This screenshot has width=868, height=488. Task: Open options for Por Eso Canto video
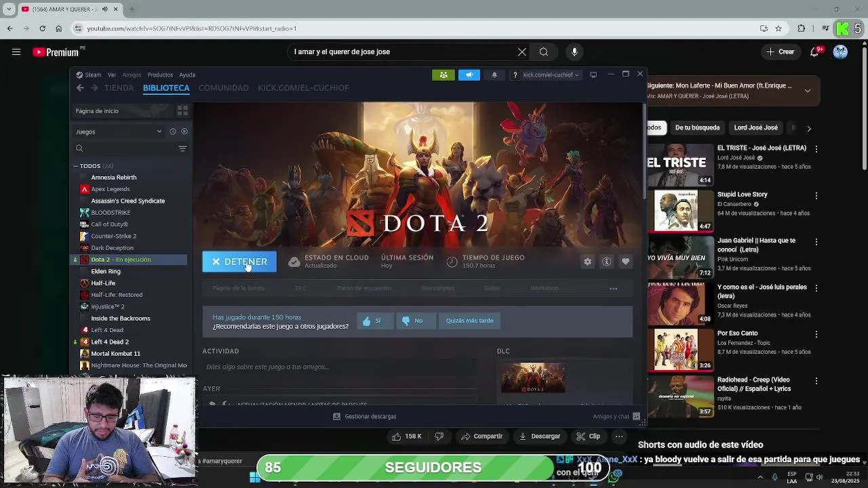816,334
